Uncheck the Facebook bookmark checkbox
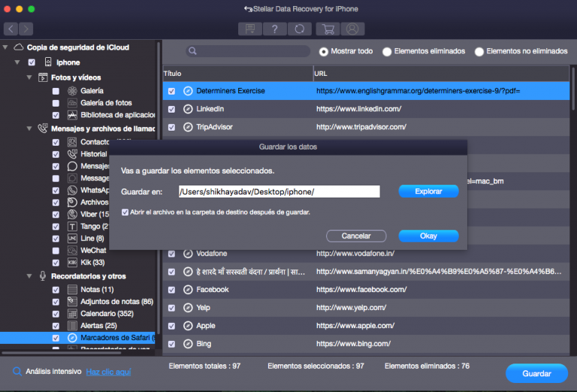 (x=171, y=290)
